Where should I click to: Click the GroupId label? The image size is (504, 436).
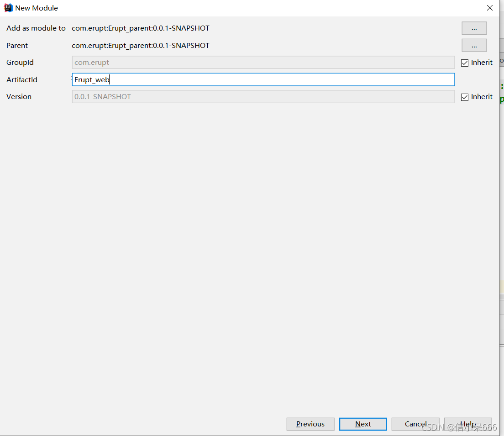pos(20,63)
